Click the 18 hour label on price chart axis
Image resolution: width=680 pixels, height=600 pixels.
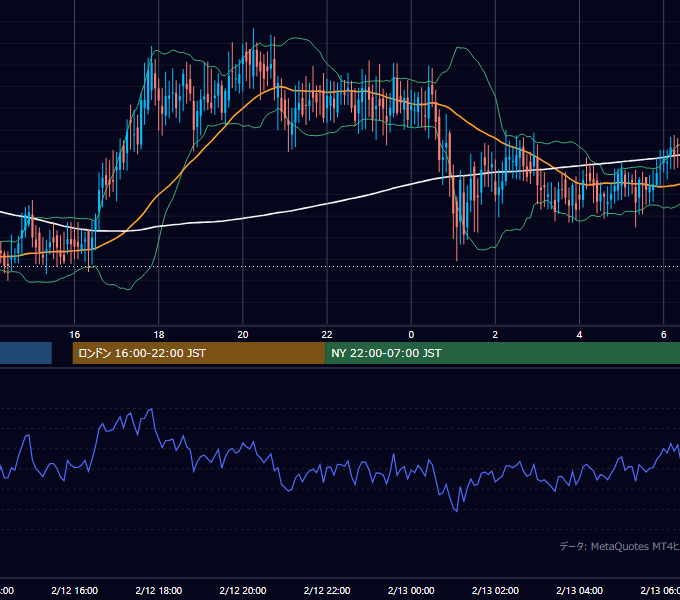tap(159, 335)
